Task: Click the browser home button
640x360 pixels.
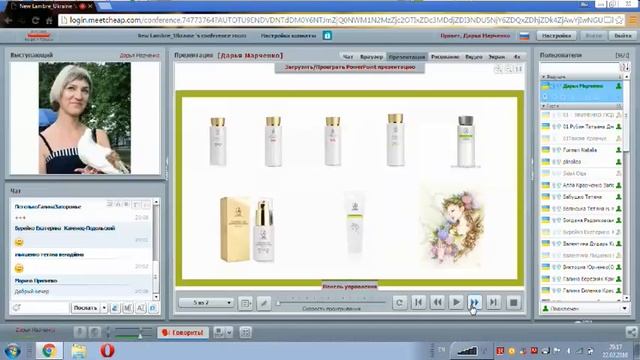Action: click(49, 20)
